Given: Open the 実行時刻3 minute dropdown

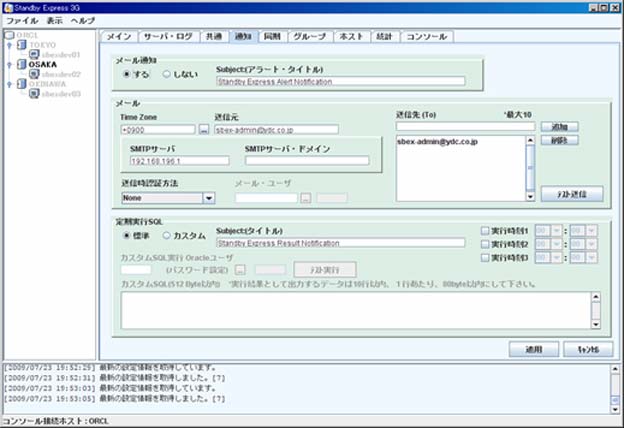Looking at the screenshot, I should [x=592, y=258].
